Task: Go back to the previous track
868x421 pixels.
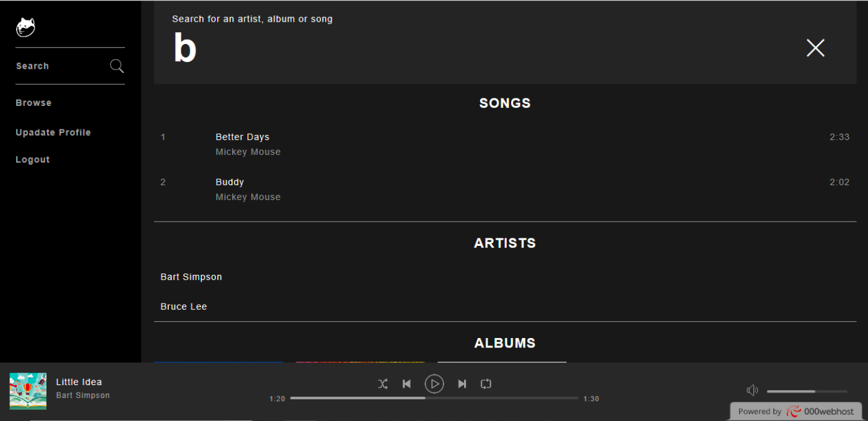Action: pos(406,384)
